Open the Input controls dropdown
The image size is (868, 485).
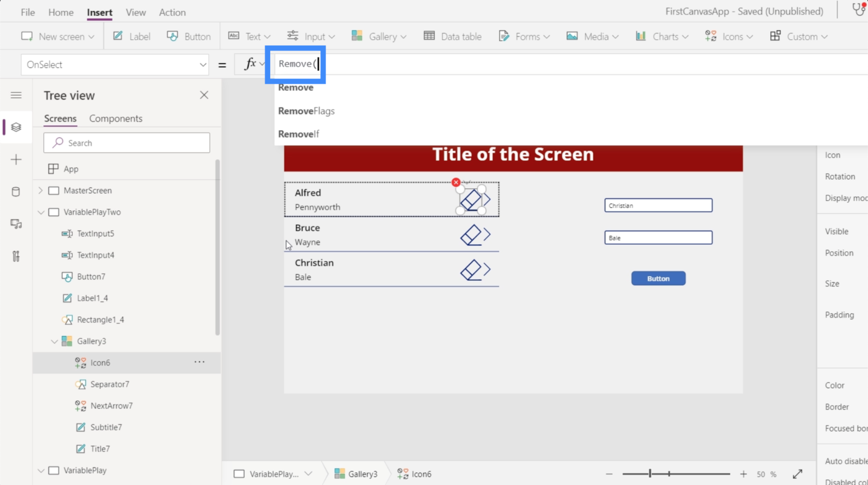coord(311,36)
